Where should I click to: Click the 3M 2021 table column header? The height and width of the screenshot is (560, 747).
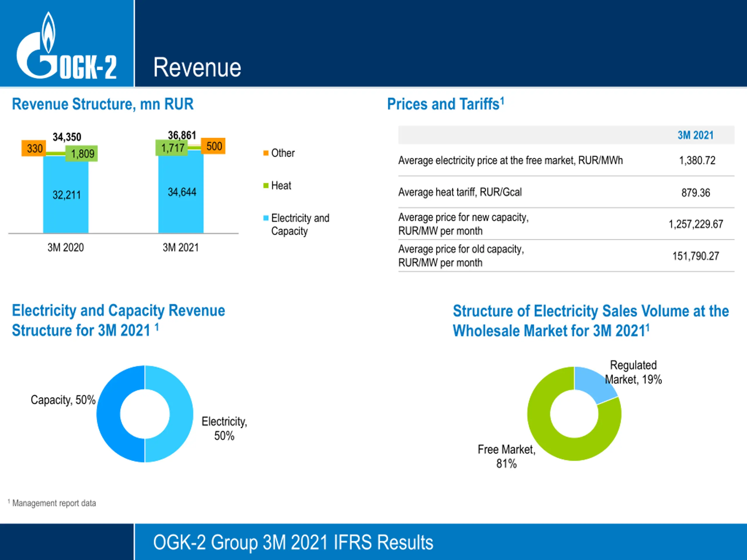(x=695, y=135)
